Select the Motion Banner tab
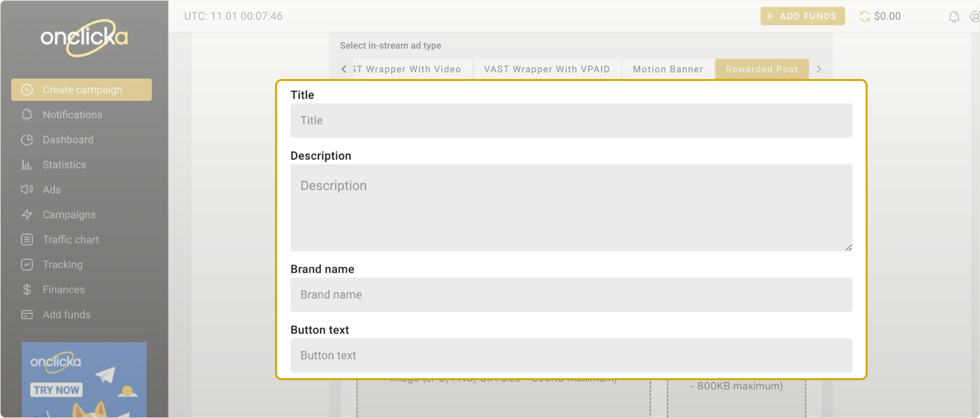 pyautogui.click(x=668, y=69)
